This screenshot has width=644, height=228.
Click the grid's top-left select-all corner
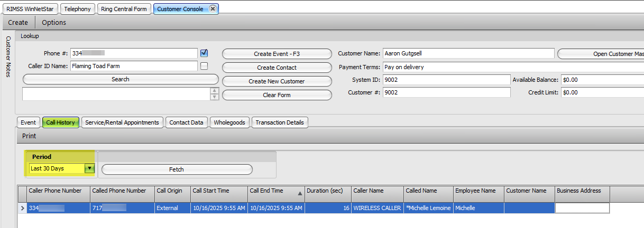click(22, 193)
